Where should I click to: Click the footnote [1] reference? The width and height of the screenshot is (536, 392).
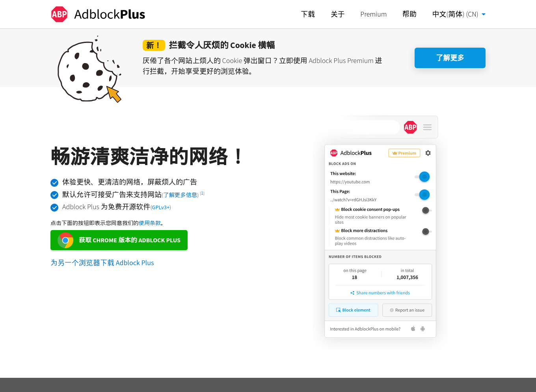tap(202, 193)
